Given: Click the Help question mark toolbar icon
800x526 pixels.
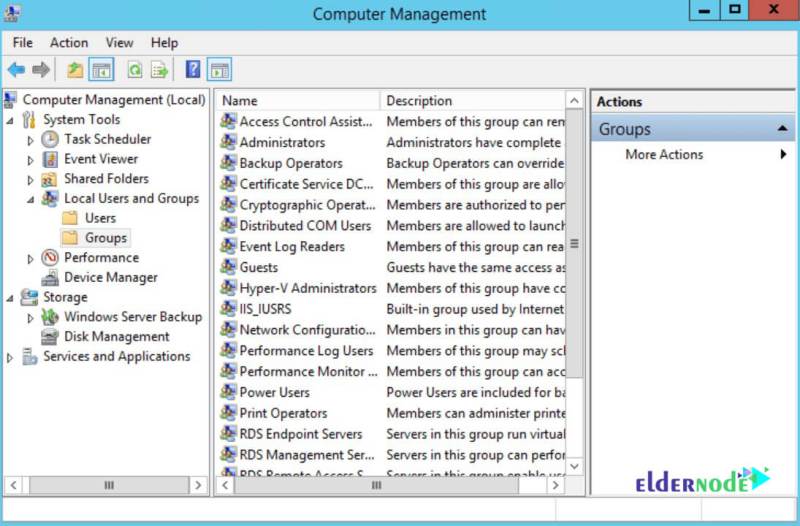Looking at the screenshot, I should click(193, 69).
